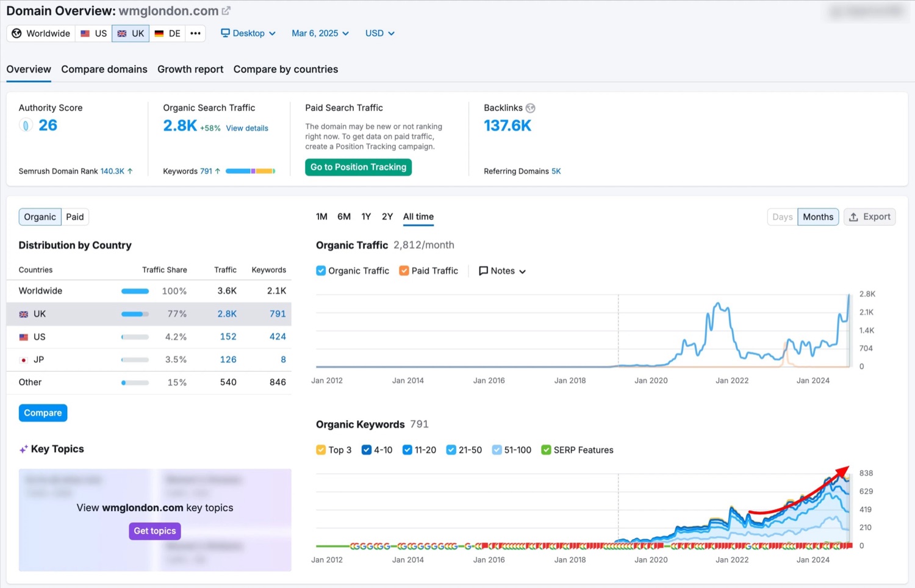
Task: Click the Backlinks info globe icon
Action: pos(531,108)
